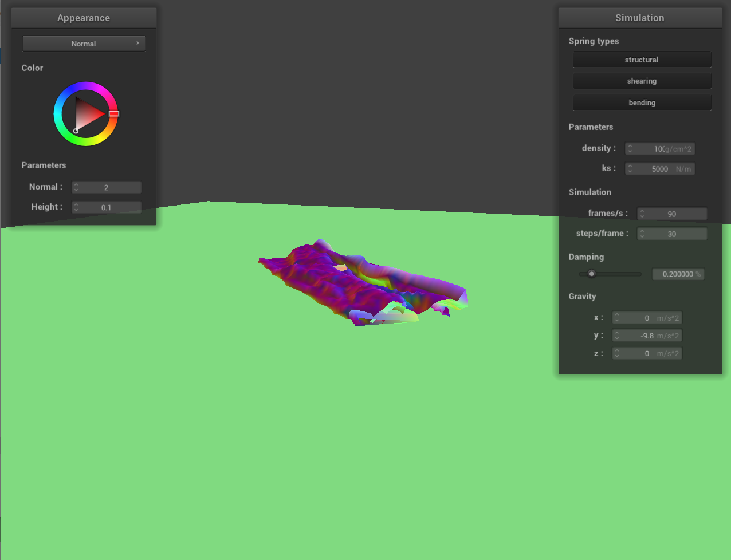Click the steps/frame stepper arrows

point(642,234)
